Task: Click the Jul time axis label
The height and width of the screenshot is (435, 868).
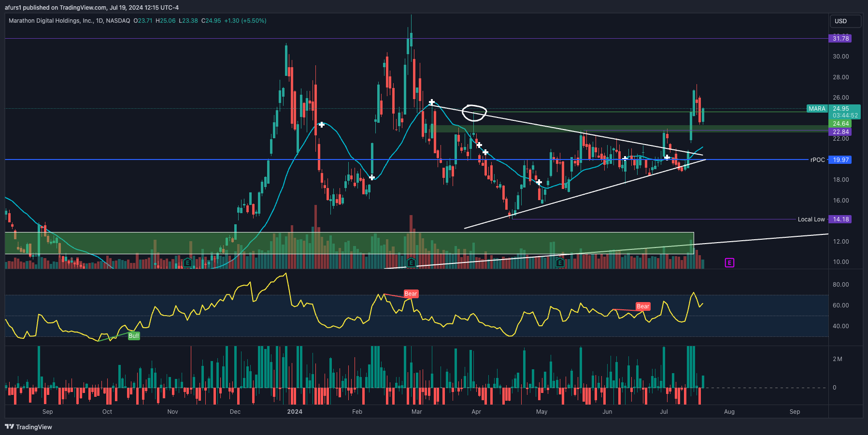Action: (664, 412)
